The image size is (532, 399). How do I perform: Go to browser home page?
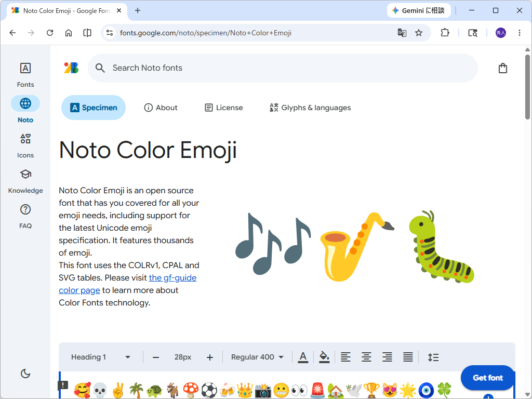coord(69,33)
